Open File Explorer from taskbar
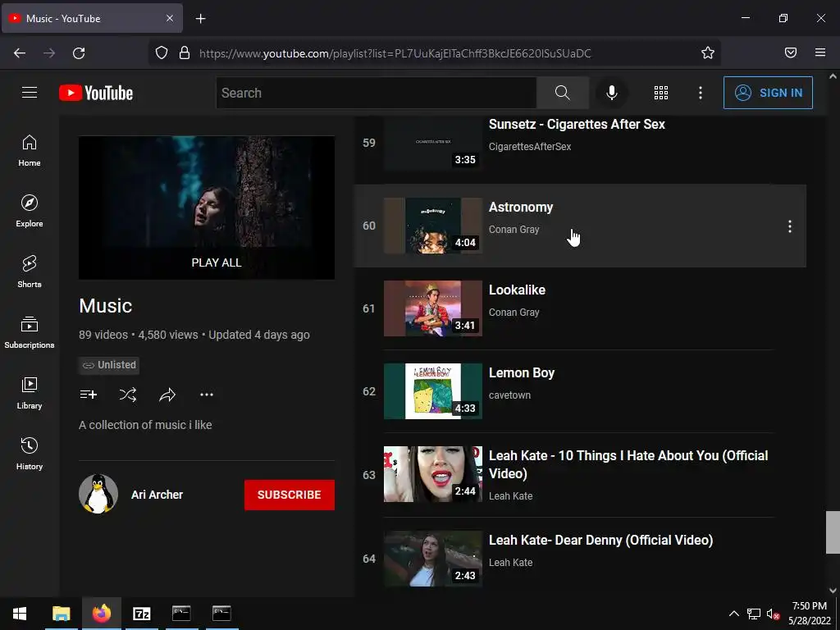The width and height of the screenshot is (840, 630). (61, 614)
